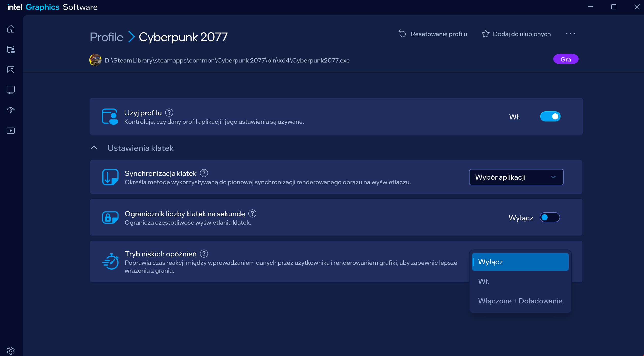
Task: Go back via Profile breadcrumb
Action: [106, 37]
